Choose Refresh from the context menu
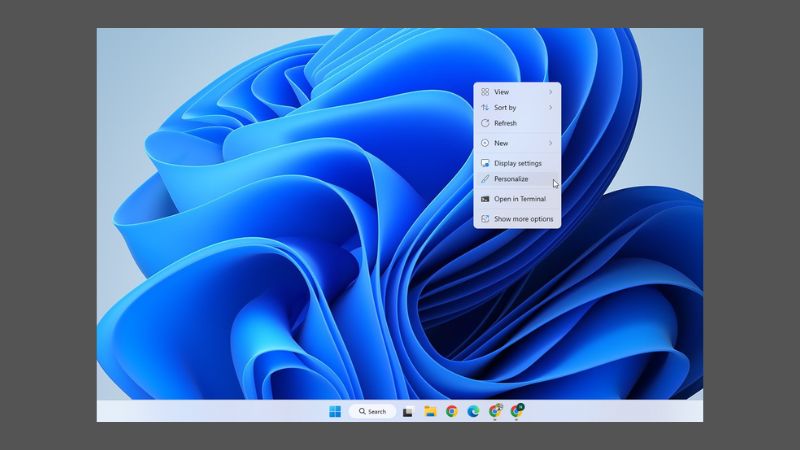800x450 pixels. click(x=505, y=123)
